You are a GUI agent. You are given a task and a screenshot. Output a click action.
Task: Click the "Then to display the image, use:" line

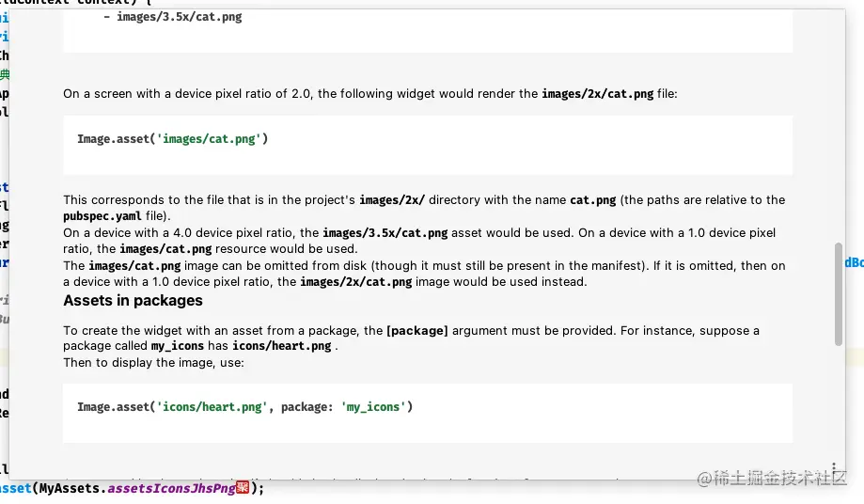(153, 362)
